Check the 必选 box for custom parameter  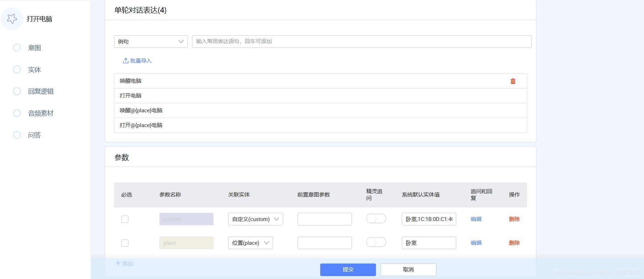[x=125, y=219]
